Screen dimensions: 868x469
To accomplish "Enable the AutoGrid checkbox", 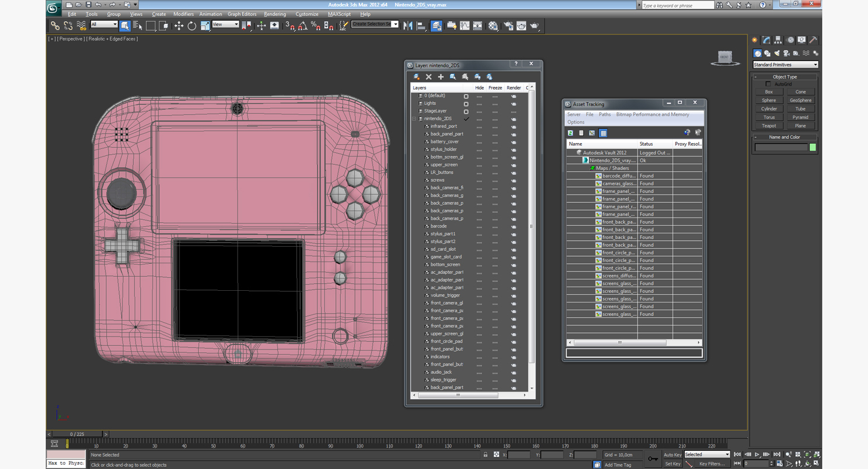I will pyautogui.click(x=768, y=84).
